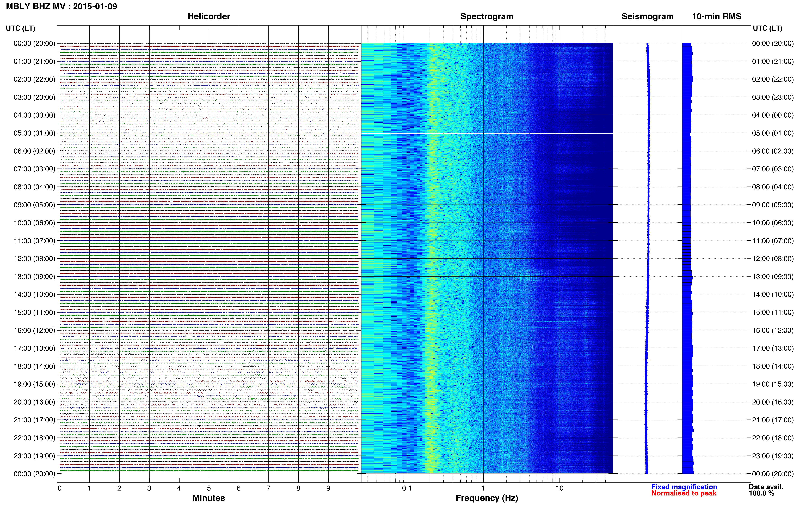Click the 'Seismogram' panel heading
This screenshot has height=508, width=812.
[x=648, y=16]
